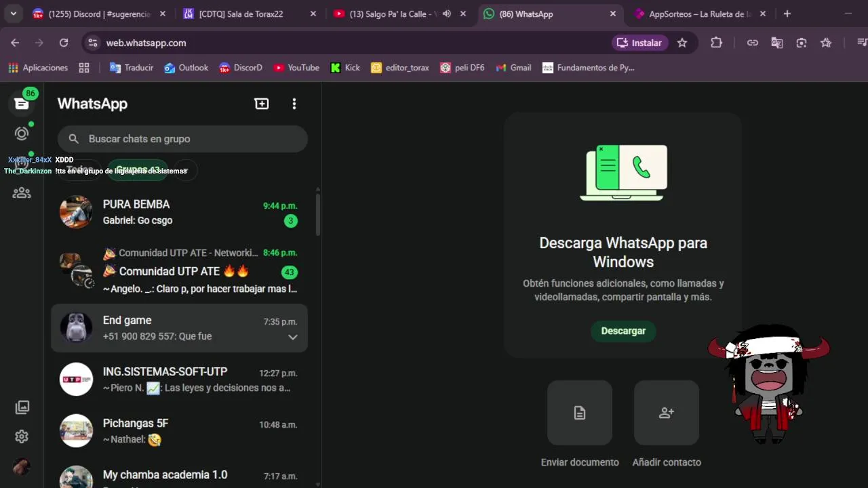Open the Communities sidebar icon

(22, 192)
